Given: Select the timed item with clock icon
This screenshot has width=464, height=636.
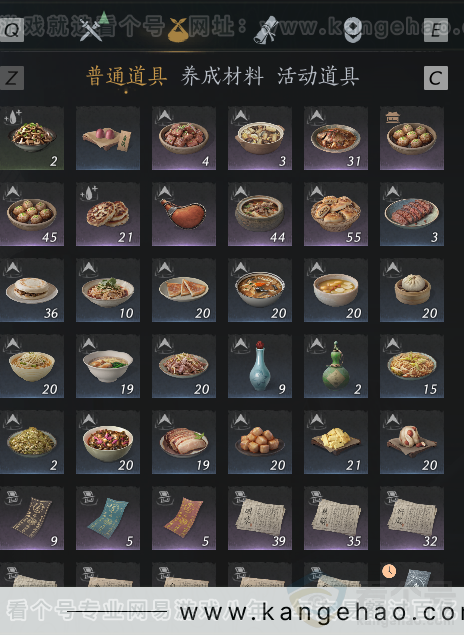Looking at the screenshot, I should pyautogui.click(x=412, y=574).
